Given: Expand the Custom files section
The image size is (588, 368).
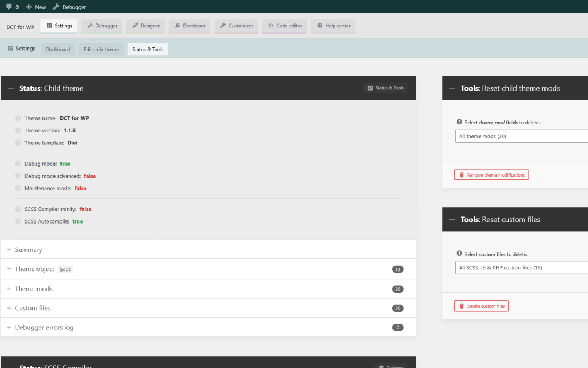Looking at the screenshot, I should (x=209, y=308).
